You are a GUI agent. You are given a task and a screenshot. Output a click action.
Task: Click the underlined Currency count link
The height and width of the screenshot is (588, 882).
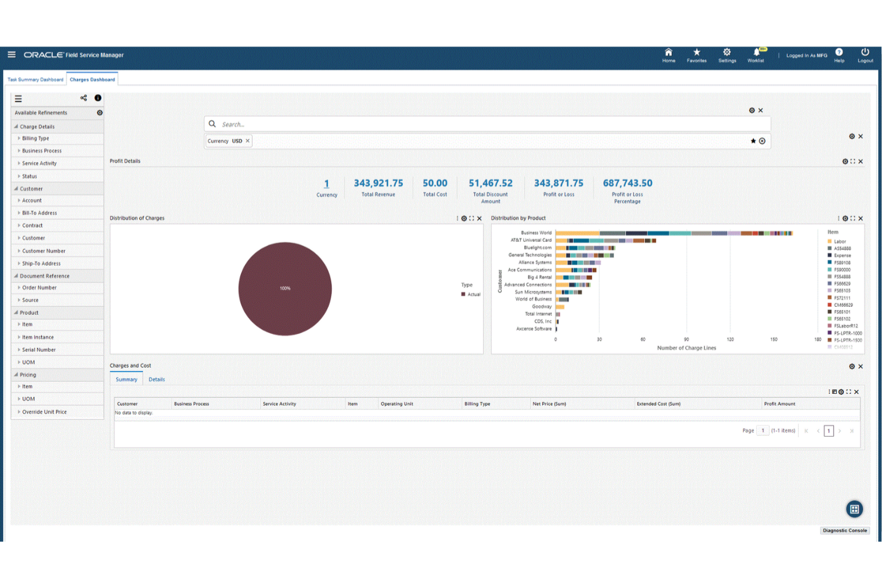pyautogui.click(x=327, y=183)
